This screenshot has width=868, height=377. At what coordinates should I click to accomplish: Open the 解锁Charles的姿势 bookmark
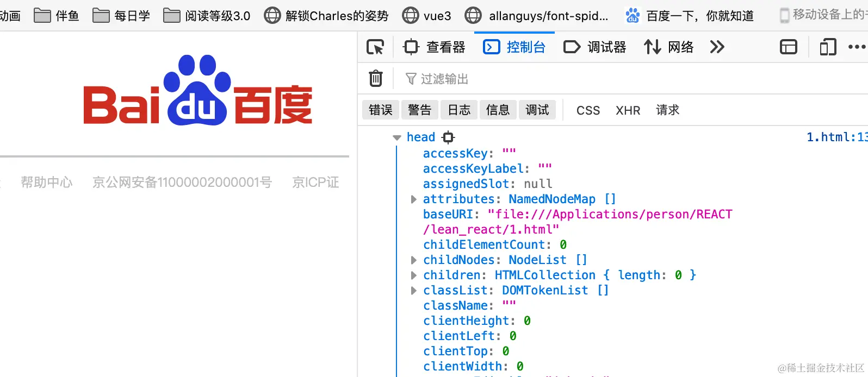tap(326, 15)
